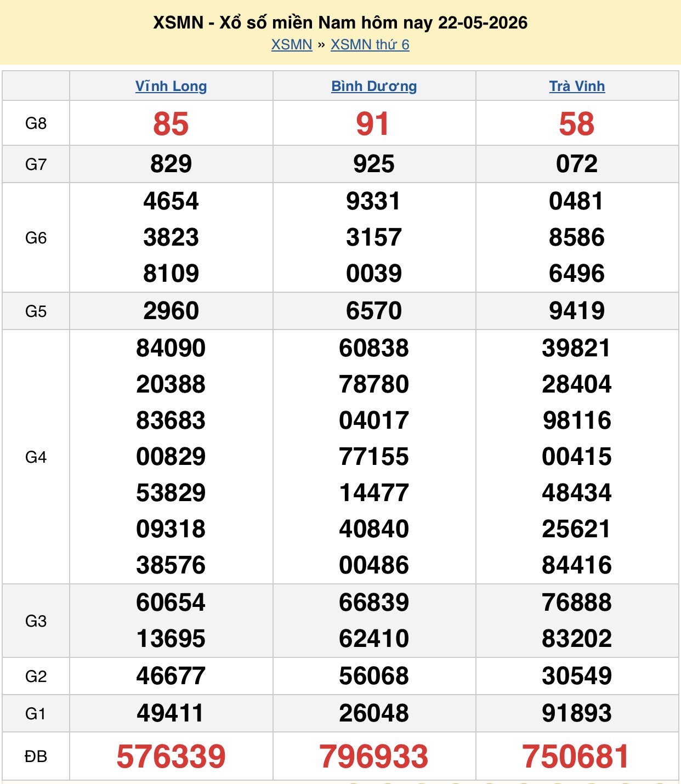Image resolution: width=681 pixels, height=784 pixels.
Task: Click G4 number 00415
Action: point(577,457)
